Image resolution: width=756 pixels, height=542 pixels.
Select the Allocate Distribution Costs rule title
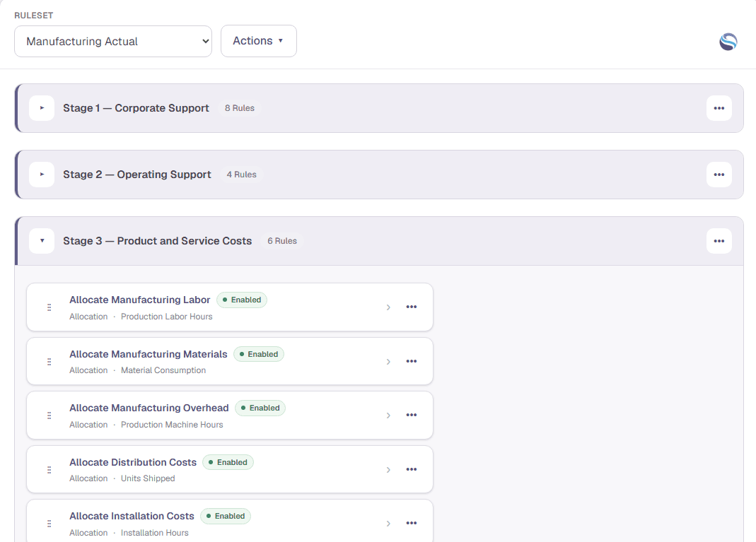point(133,463)
